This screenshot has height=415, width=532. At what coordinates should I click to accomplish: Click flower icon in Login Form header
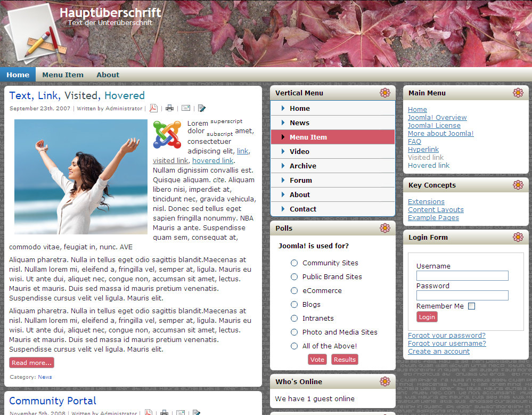518,237
